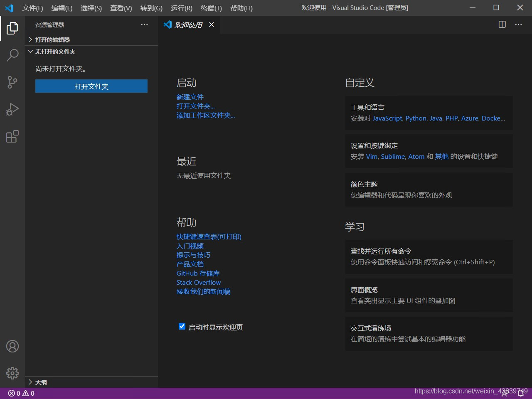Viewport: 532px width, 399px height.
Task: Open the 编辑(E) menu
Action: pyautogui.click(x=62, y=8)
